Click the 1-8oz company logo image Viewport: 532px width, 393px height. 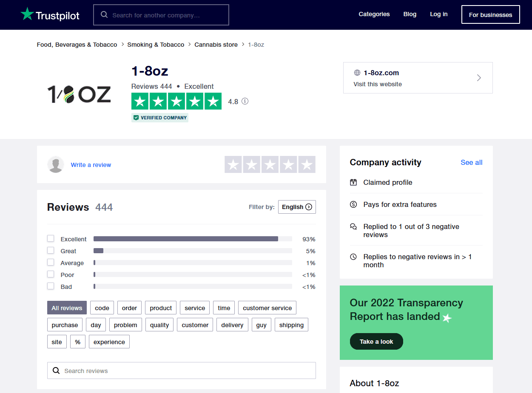pos(79,94)
